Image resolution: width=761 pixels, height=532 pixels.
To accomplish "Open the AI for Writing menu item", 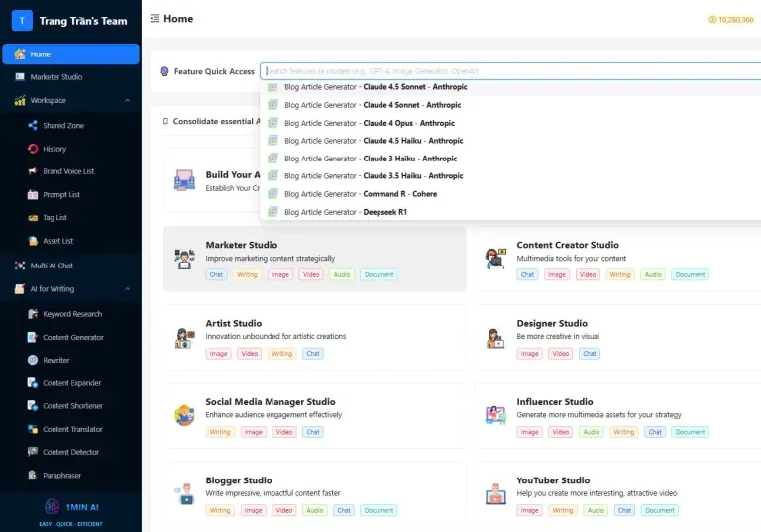I will pyautogui.click(x=71, y=289).
